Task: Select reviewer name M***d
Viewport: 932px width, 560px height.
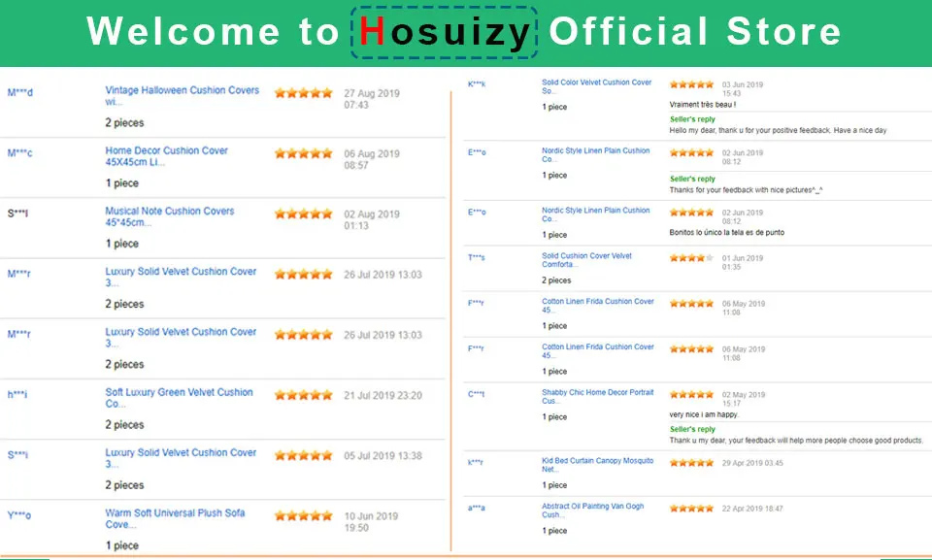Action: tap(20, 92)
